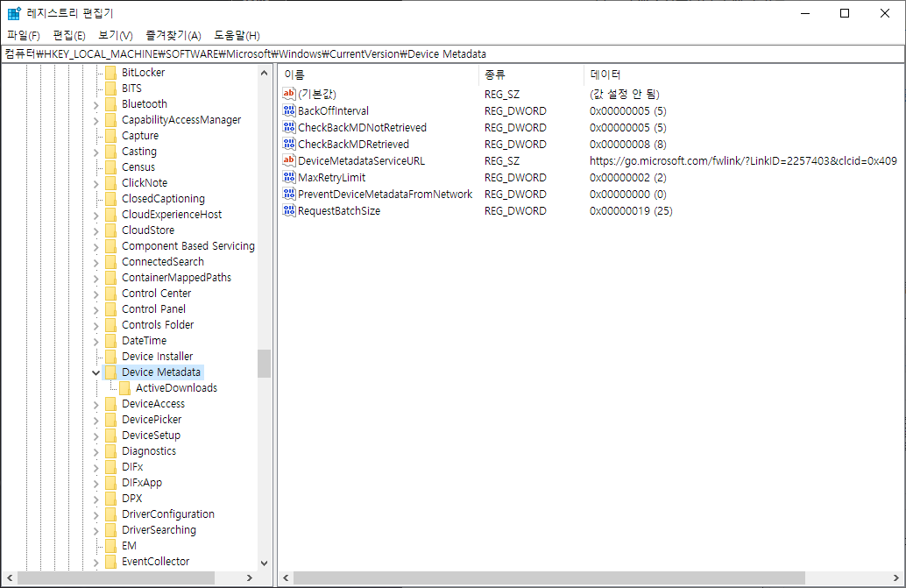Expand the DriverConfiguration tree node

click(x=96, y=514)
